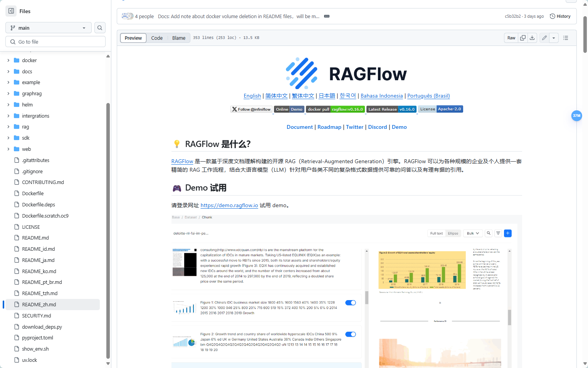Open the Discord link
This screenshot has height=368, width=588.
click(x=378, y=127)
